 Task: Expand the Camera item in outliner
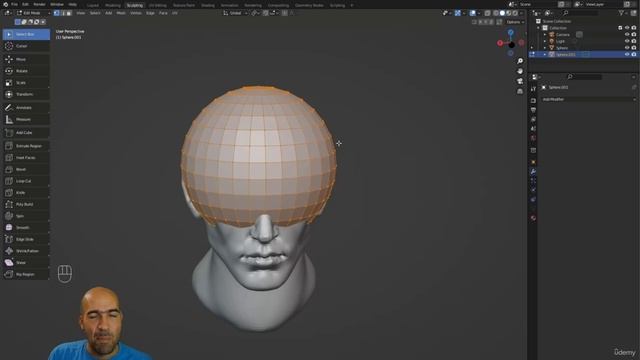pyautogui.click(x=544, y=35)
